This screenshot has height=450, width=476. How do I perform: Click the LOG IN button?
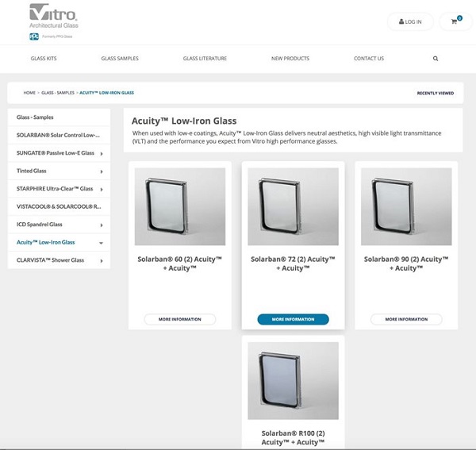(410, 21)
